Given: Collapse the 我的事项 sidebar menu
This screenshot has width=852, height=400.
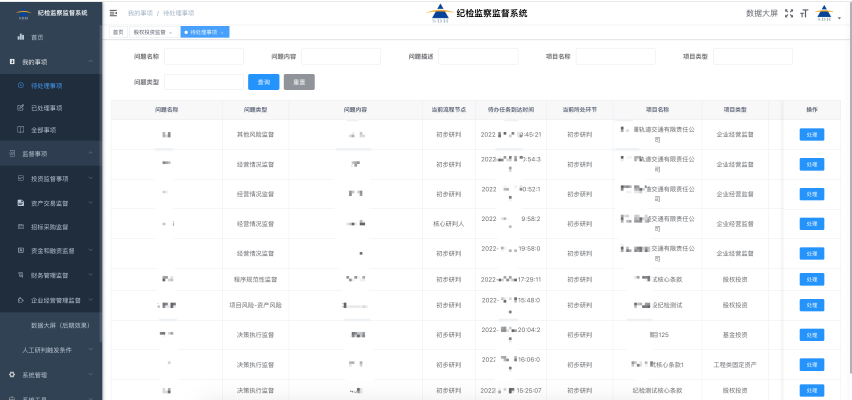Looking at the screenshot, I should [x=91, y=62].
